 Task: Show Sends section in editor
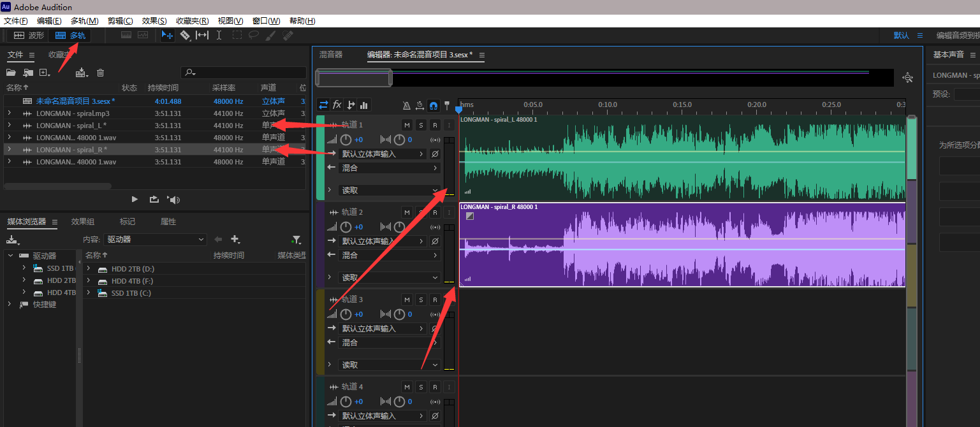(351, 105)
